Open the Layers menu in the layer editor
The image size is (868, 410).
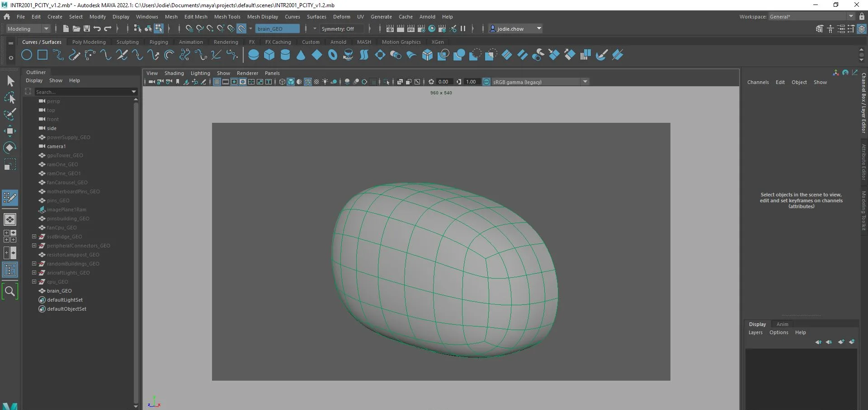(x=755, y=332)
